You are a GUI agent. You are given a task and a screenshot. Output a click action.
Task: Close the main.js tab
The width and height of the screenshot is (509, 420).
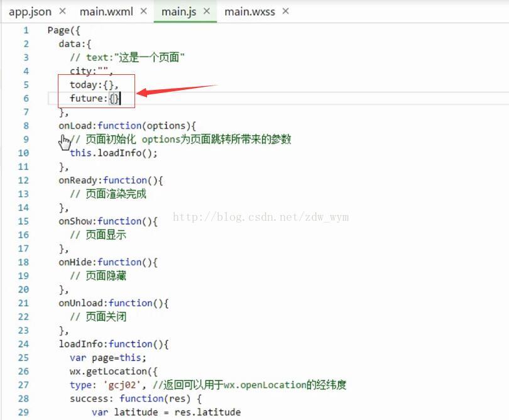(x=207, y=11)
